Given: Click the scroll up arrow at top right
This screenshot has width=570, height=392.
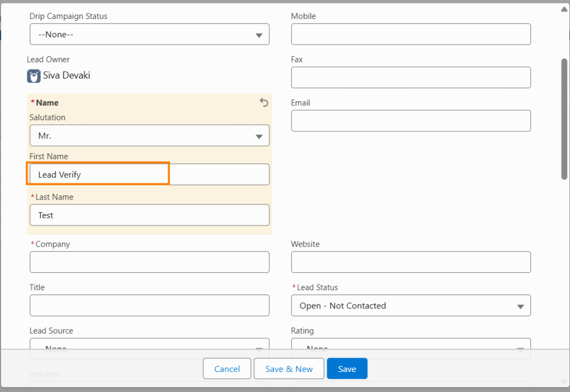Looking at the screenshot, I should 564,9.
